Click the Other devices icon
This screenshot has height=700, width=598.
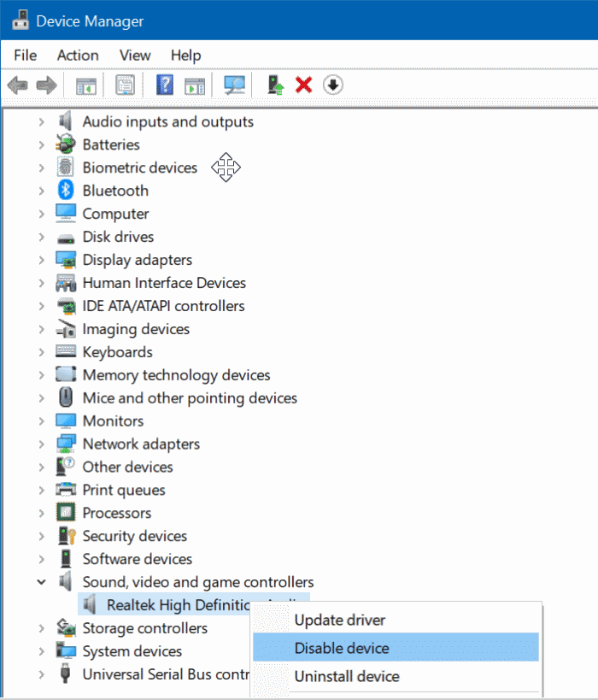pyautogui.click(x=65, y=467)
